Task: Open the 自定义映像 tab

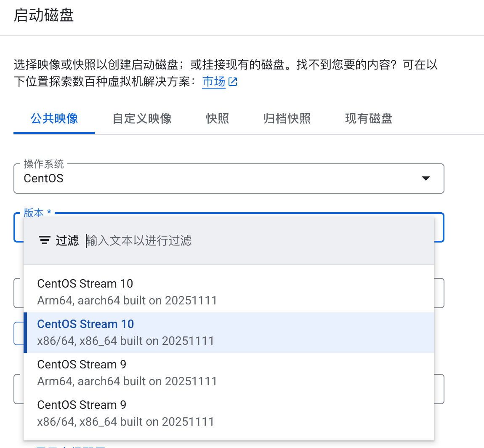Action: click(x=142, y=119)
